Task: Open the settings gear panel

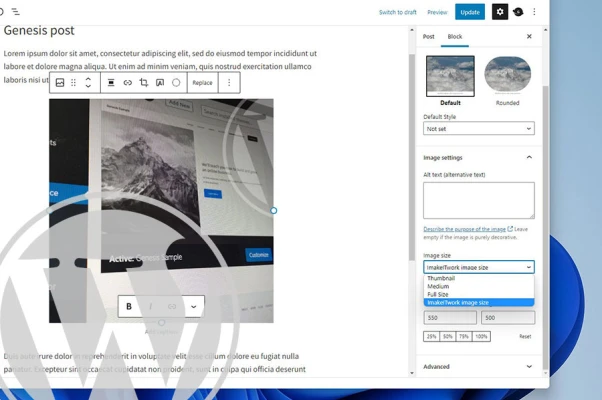Action: tap(499, 12)
